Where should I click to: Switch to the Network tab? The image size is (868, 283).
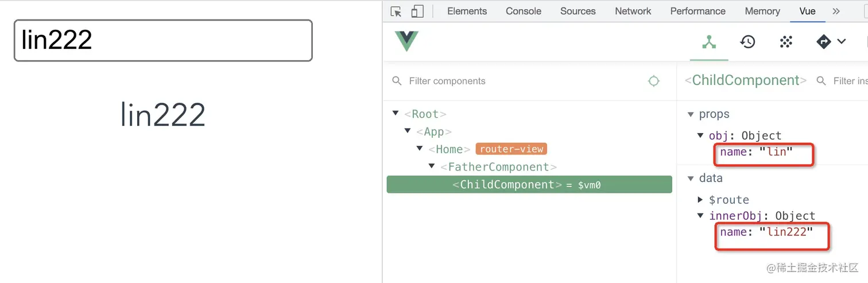(633, 11)
